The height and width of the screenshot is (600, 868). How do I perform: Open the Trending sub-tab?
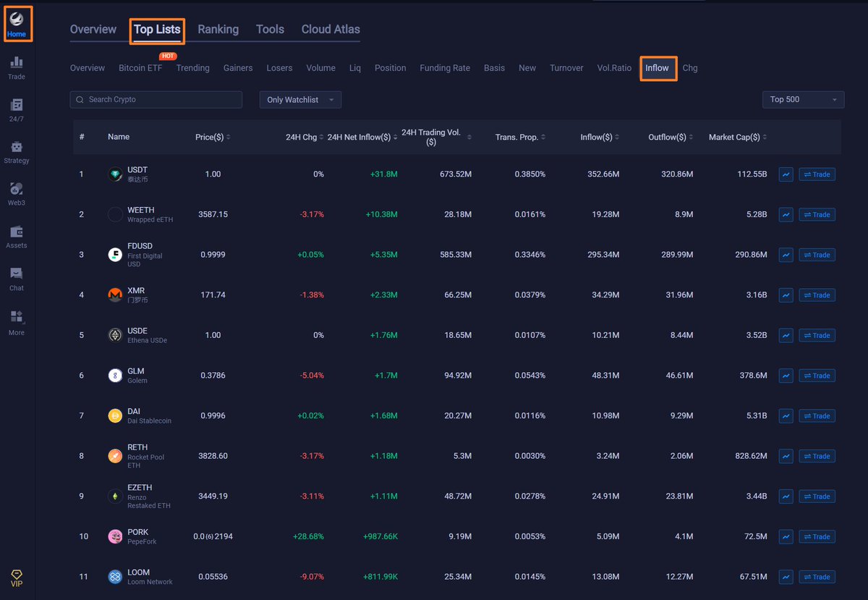[192, 68]
